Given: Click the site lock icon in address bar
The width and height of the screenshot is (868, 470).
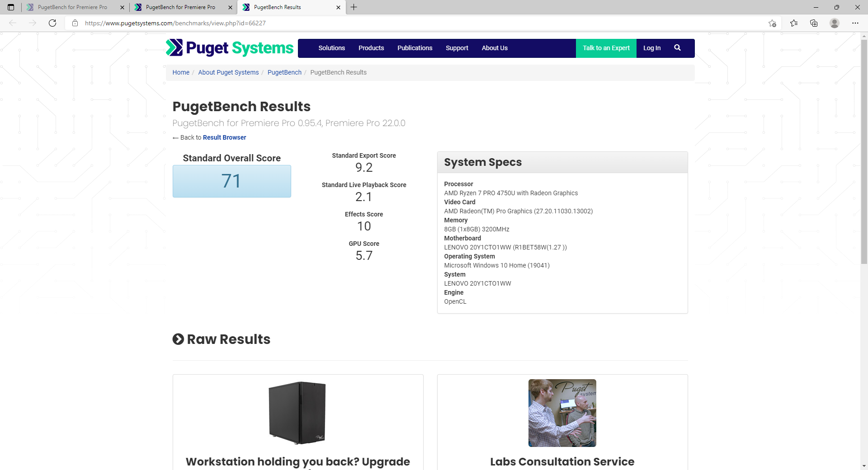Looking at the screenshot, I should pos(75,23).
